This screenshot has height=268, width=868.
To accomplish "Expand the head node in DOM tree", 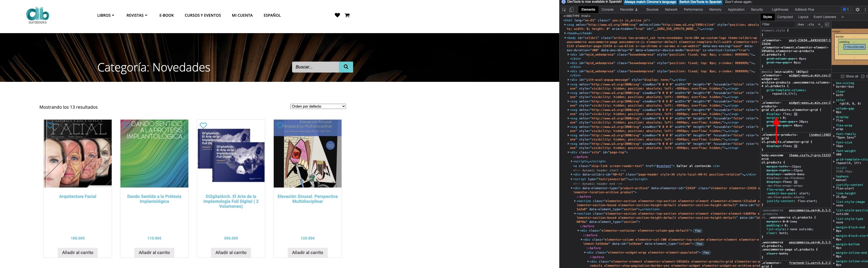I will [566, 33].
